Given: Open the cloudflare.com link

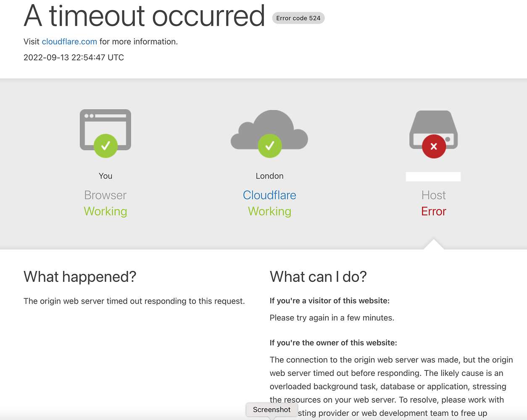Looking at the screenshot, I should pyautogui.click(x=69, y=42).
